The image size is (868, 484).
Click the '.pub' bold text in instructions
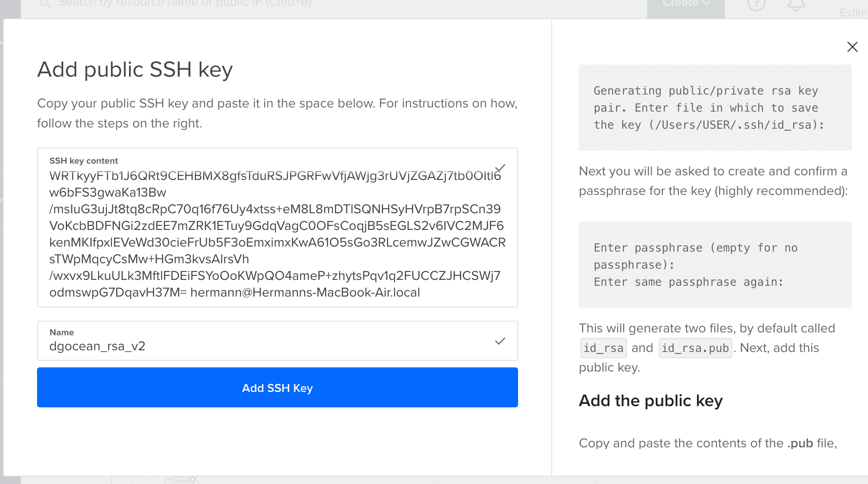pos(800,443)
